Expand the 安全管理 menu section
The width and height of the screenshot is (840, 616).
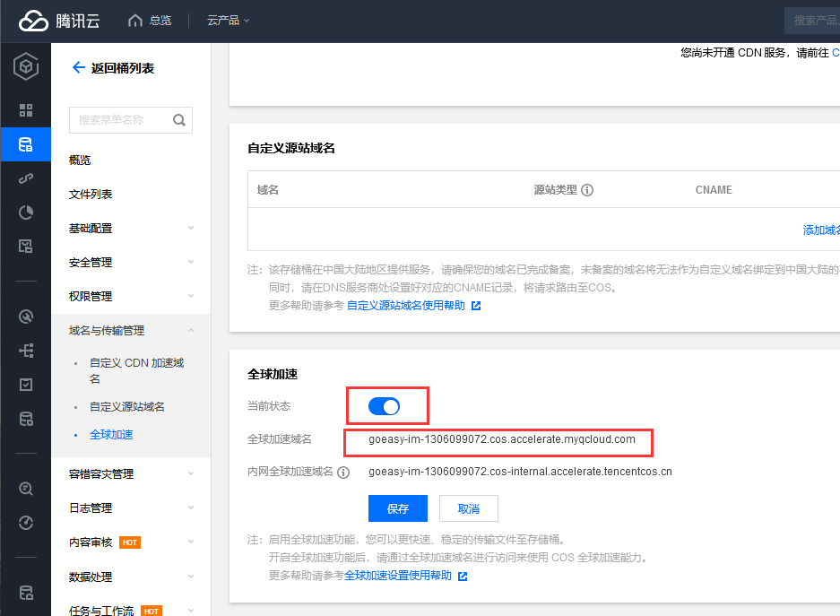(x=130, y=263)
